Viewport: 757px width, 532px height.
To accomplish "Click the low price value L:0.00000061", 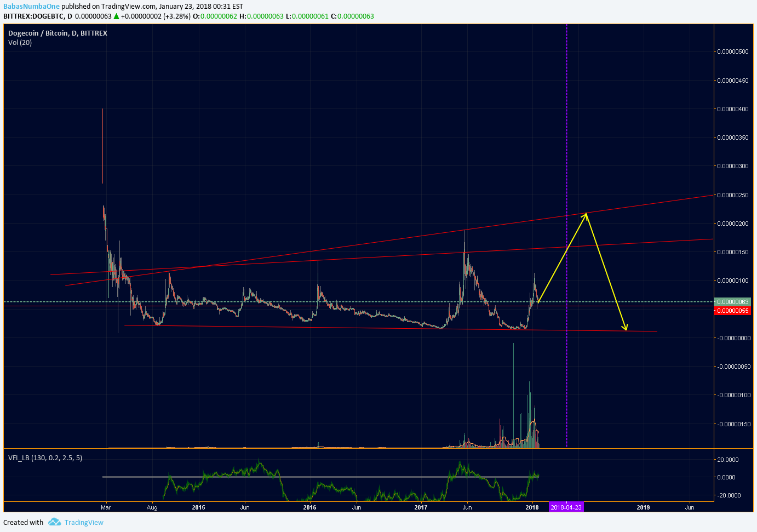I will pos(307,16).
